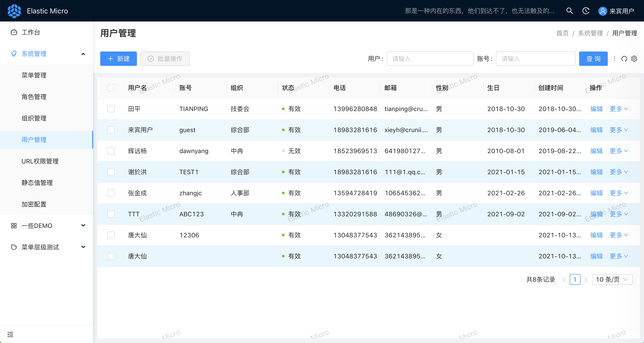Click the search magnifier icon in header
Viewport: 644px width, 343px height.
tap(569, 11)
